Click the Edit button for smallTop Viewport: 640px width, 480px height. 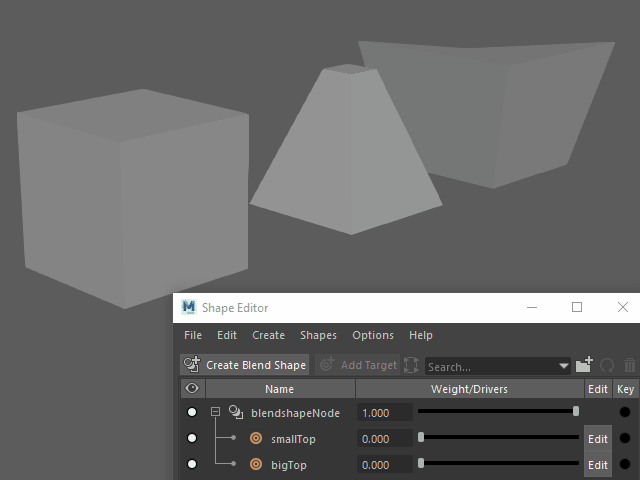(x=598, y=439)
